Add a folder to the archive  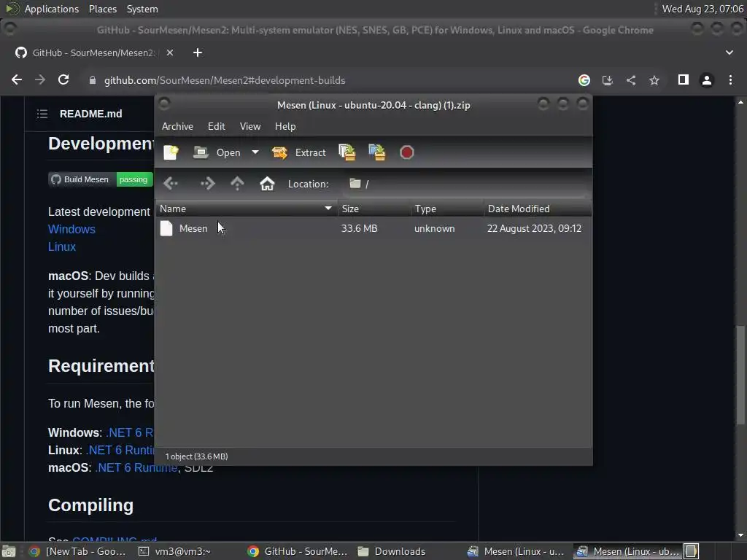(377, 152)
